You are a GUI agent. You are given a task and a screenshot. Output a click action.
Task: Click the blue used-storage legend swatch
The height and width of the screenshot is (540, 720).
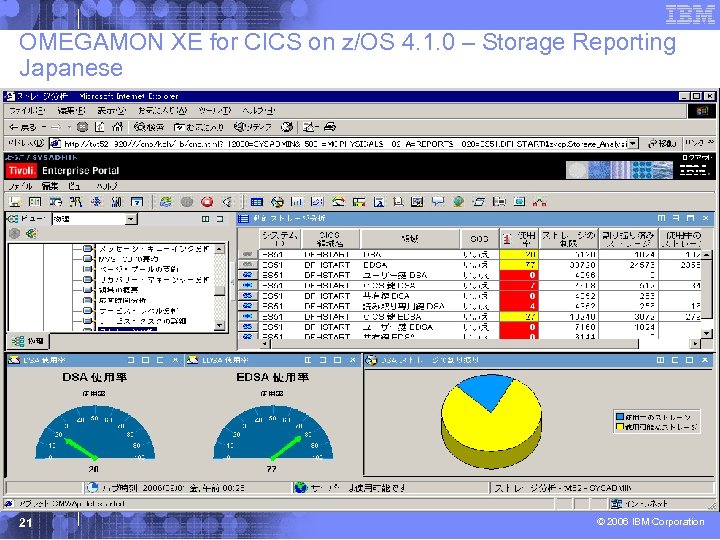click(620, 417)
